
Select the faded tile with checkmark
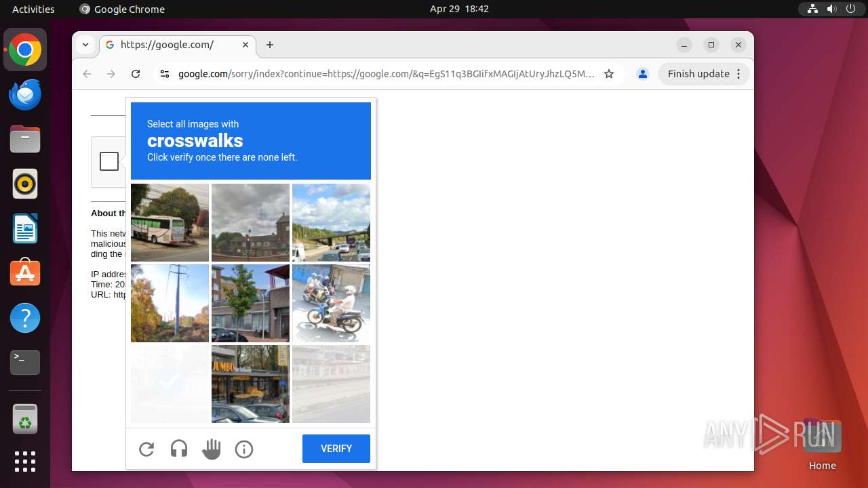tap(170, 384)
